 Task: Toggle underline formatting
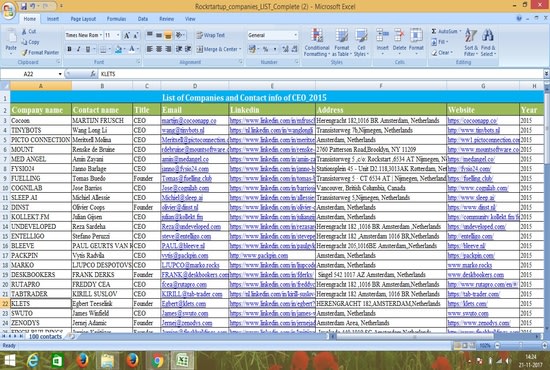[88, 49]
